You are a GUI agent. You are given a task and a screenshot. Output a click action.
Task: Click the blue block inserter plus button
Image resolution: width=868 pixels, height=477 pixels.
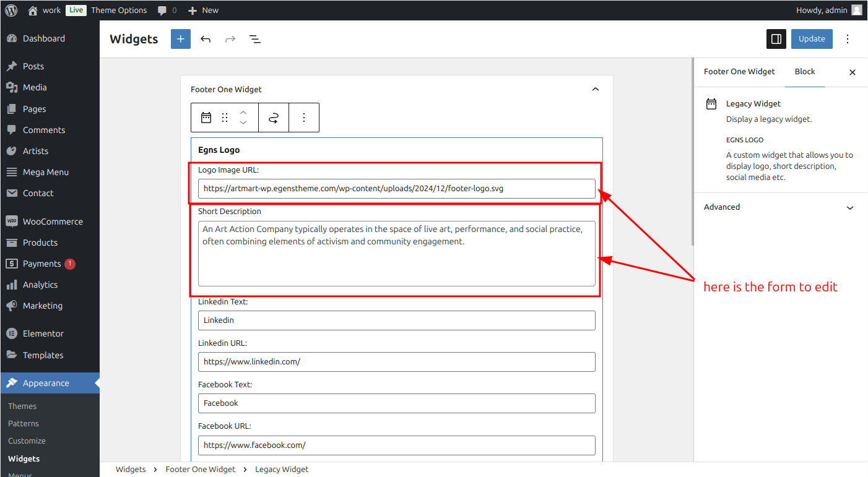[181, 39]
